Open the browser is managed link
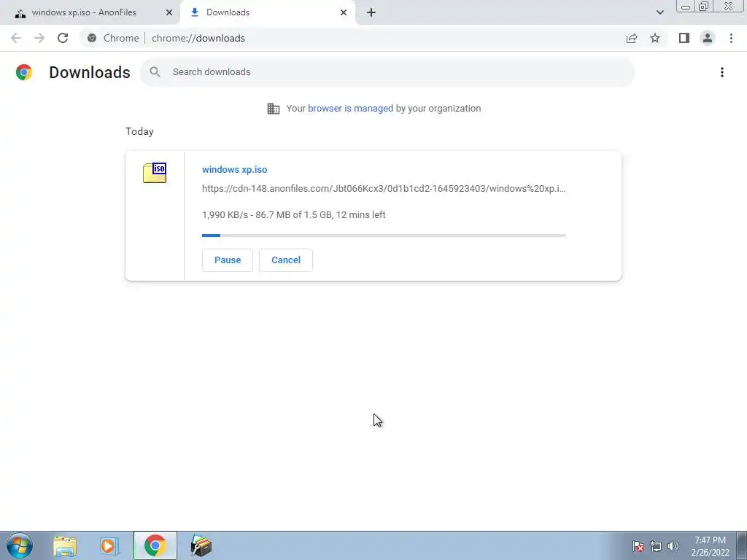Viewport: 747px width, 560px height. coord(350,109)
